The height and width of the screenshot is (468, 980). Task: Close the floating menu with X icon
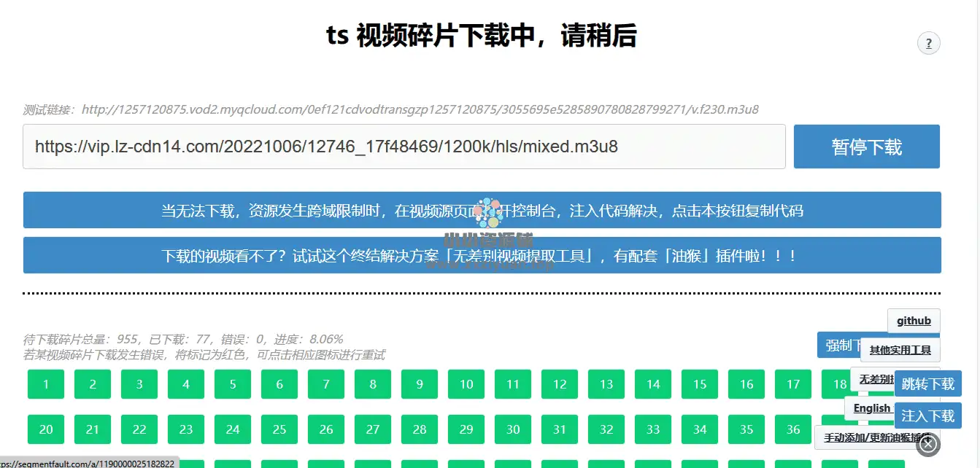tap(928, 444)
